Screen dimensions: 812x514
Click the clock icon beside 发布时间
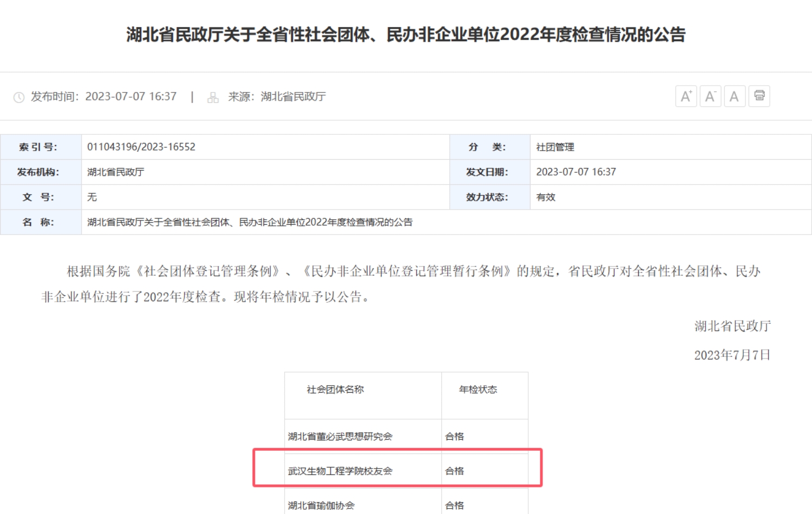(19, 97)
